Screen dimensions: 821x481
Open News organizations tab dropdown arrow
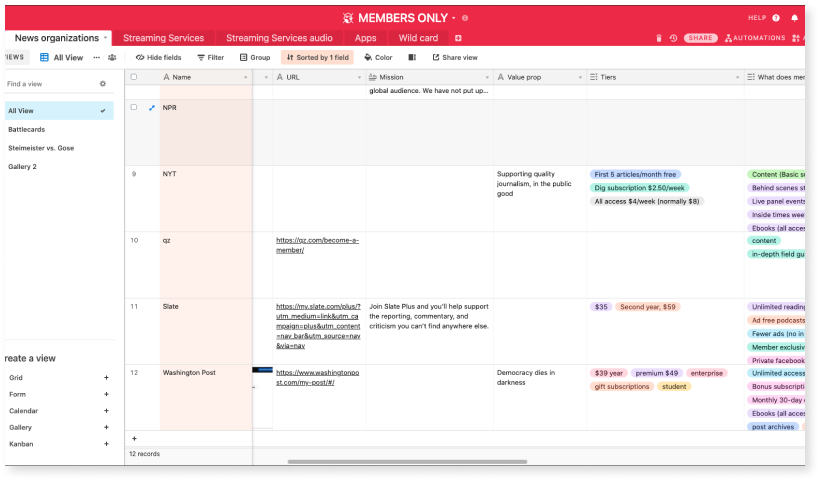pos(105,38)
